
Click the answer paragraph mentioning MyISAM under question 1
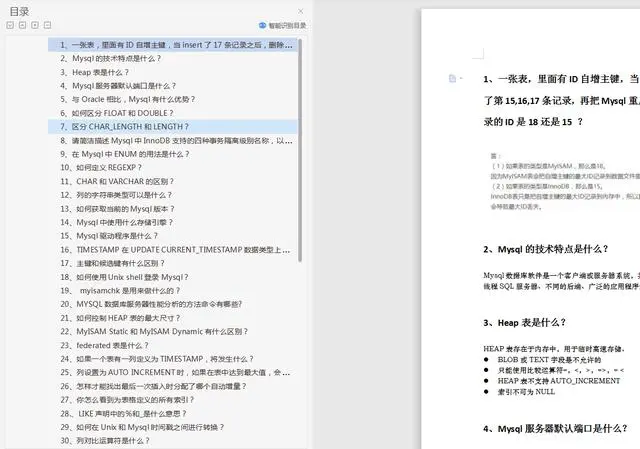(x=565, y=181)
